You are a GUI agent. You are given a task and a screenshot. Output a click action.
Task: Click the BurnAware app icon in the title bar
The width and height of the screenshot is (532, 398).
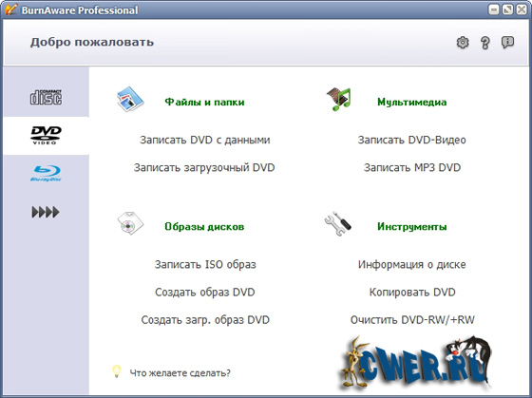pos(10,9)
